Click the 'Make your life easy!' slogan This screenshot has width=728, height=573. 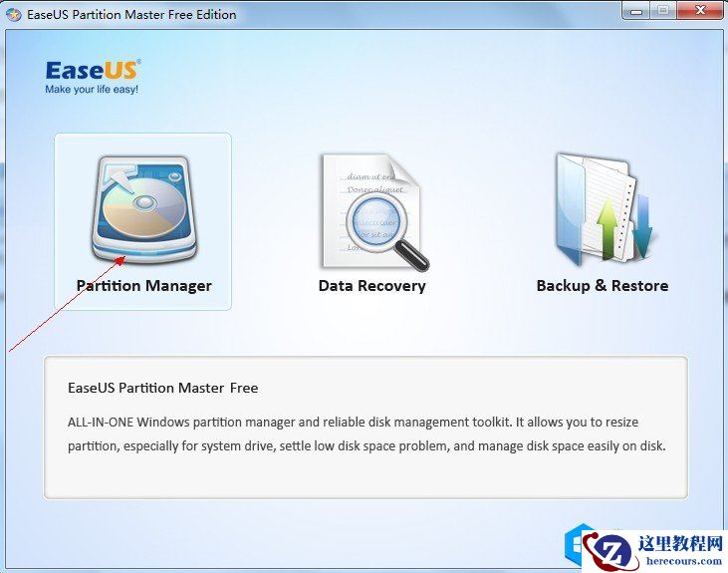tap(92, 90)
